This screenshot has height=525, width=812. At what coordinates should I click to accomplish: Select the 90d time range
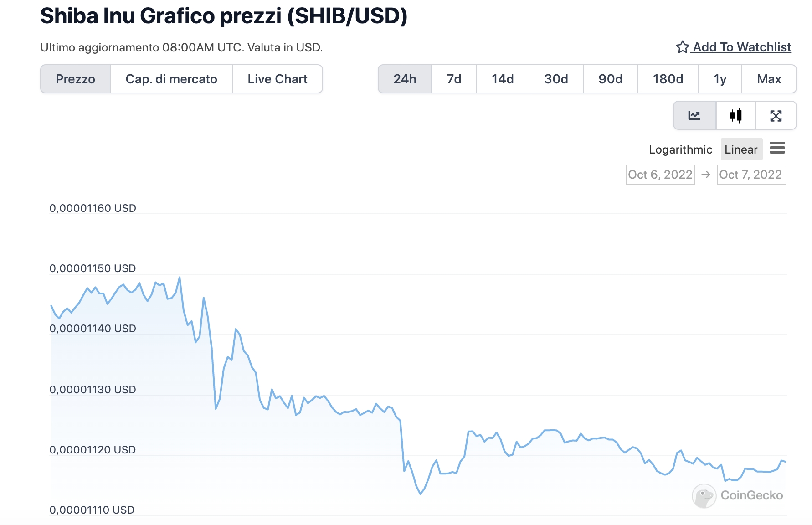611,79
